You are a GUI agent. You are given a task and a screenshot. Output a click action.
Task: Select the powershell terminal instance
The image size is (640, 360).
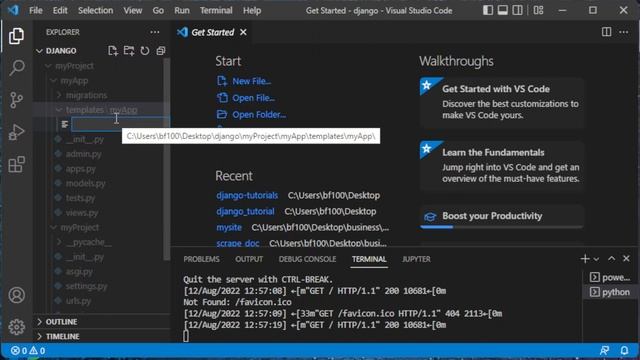(x=610, y=278)
